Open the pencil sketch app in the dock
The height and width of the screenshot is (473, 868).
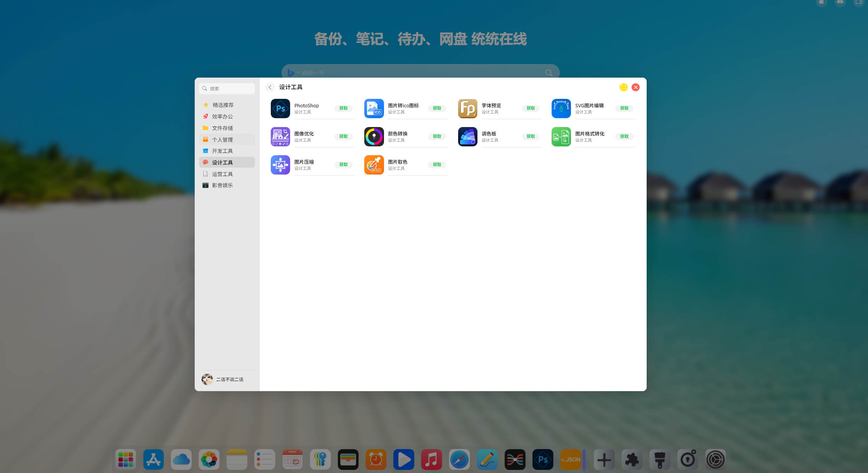[487, 459]
